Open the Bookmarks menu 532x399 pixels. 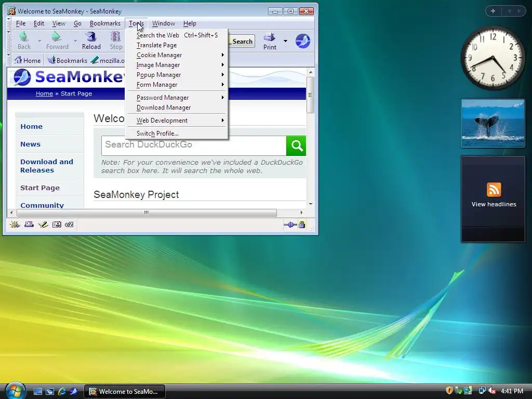[105, 23]
